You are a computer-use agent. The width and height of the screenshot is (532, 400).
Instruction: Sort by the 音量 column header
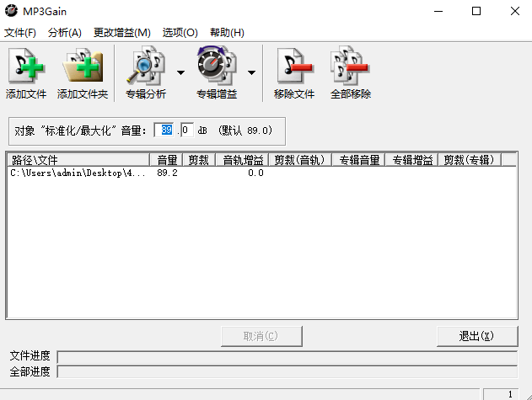pos(166,160)
